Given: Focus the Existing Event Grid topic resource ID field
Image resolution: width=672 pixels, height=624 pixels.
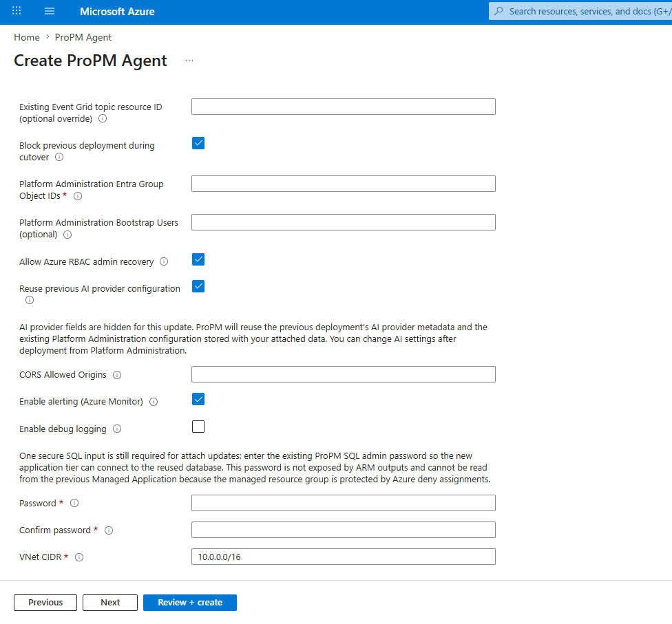Looking at the screenshot, I should tap(344, 107).
